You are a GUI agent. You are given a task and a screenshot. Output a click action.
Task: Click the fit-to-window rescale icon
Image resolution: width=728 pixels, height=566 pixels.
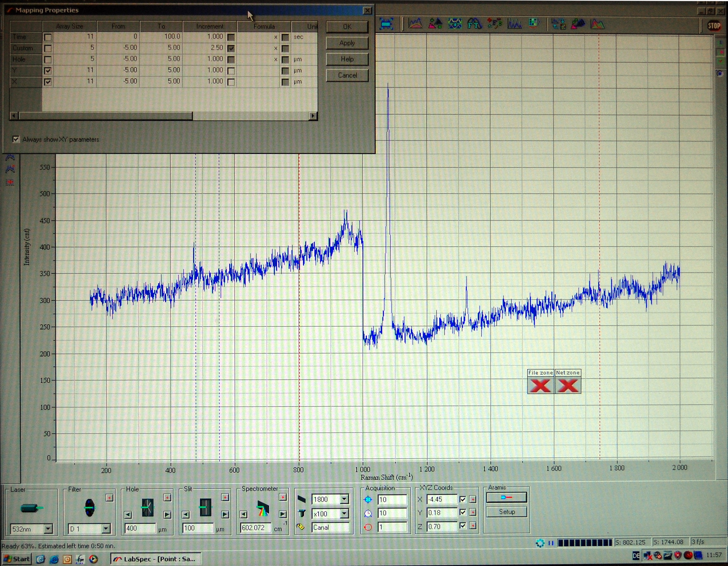[x=386, y=24]
